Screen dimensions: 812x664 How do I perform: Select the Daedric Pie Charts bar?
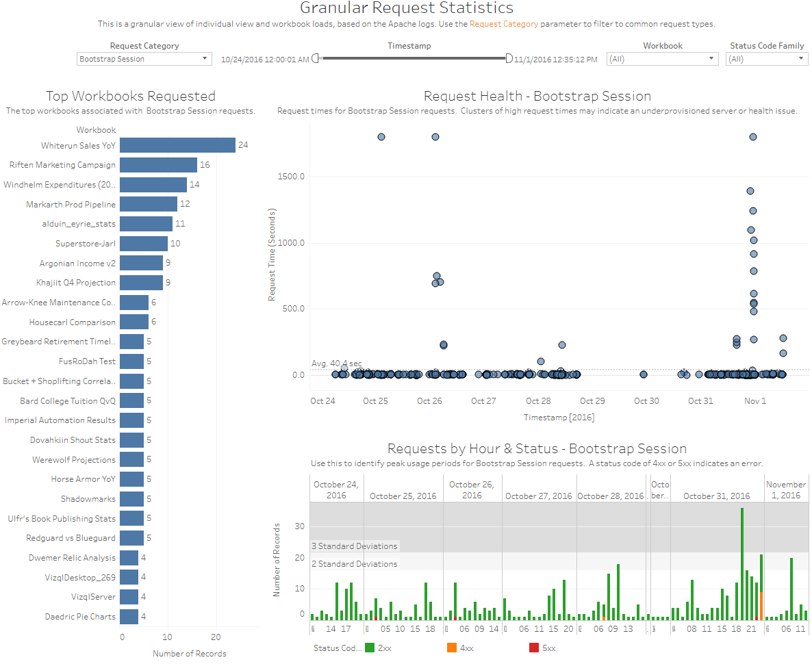pyautogui.click(x=130, y=617)
